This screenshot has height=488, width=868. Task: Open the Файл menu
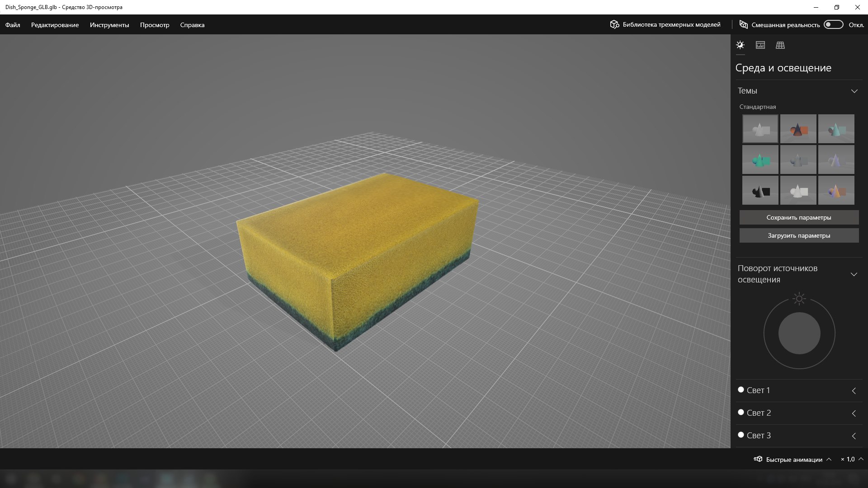point(13,25)
